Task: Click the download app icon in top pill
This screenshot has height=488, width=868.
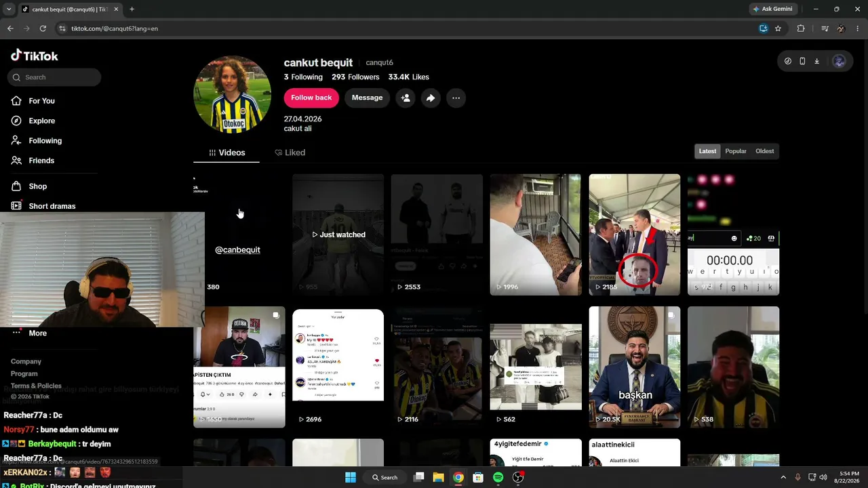Action: [x=816, y=61]
